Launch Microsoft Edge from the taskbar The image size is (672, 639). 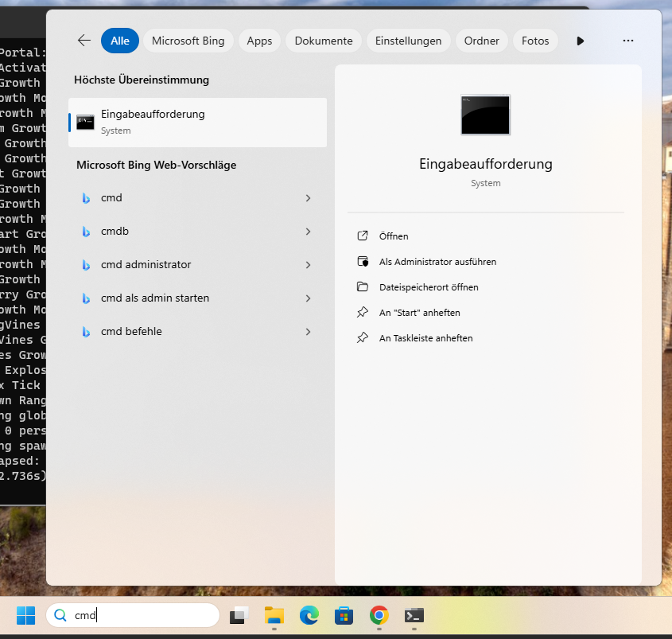point(309,615)
